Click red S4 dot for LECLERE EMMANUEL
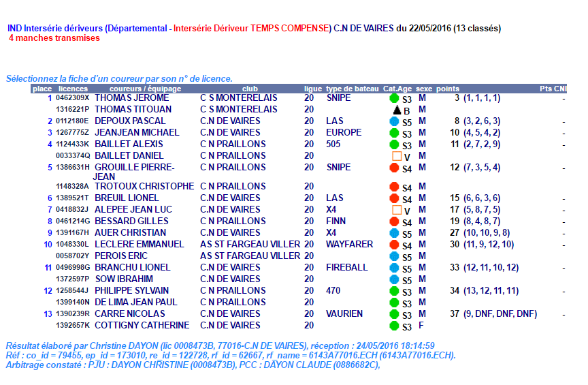This screenshot has width=588, height=385. click(x=394, y=245)
